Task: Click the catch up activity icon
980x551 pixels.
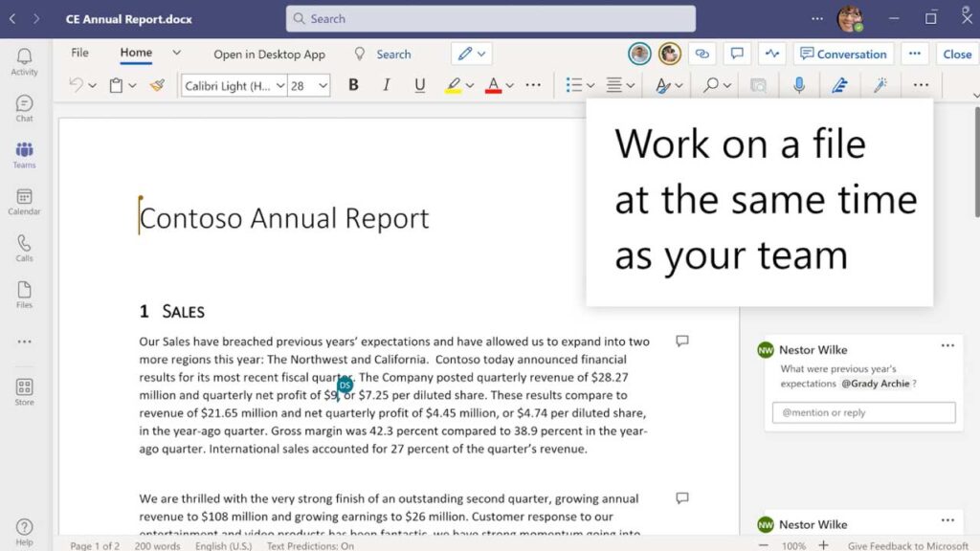Action: [772, 54]
